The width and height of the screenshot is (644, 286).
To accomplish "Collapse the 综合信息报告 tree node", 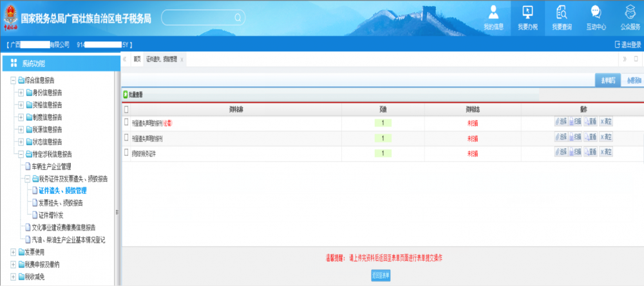I will pos(13,81).
